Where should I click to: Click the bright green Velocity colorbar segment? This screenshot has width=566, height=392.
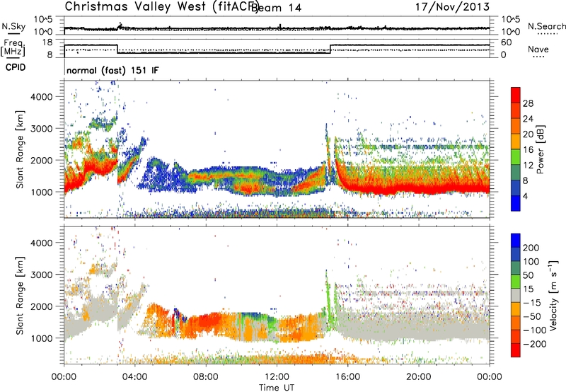tap(516, 282)
